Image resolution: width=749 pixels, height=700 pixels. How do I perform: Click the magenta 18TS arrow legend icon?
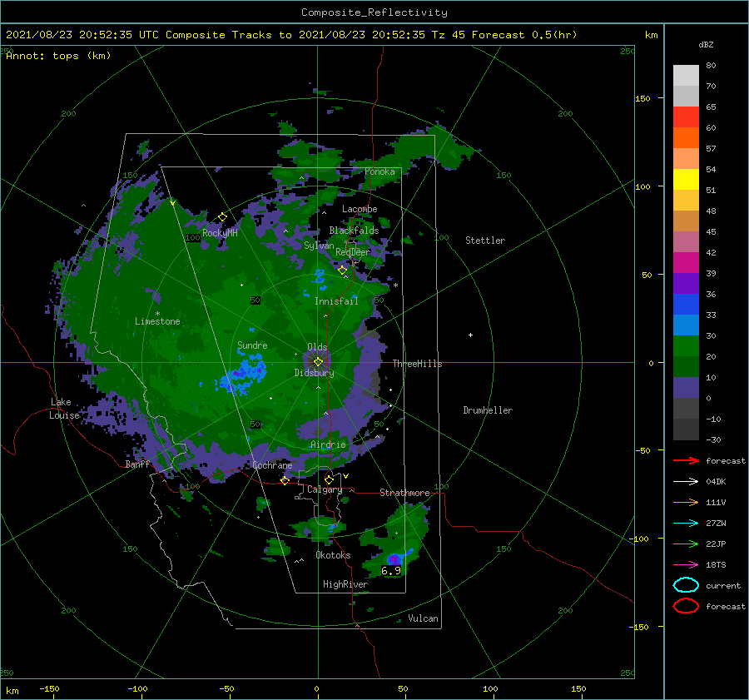pyautogui.click(x=686, y=565)
